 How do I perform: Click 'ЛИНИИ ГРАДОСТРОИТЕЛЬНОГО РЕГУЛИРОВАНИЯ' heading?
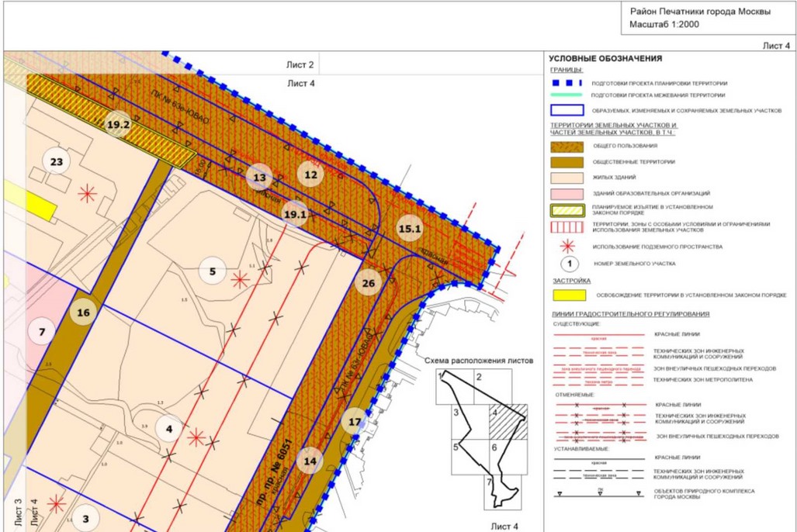point(630,314)
